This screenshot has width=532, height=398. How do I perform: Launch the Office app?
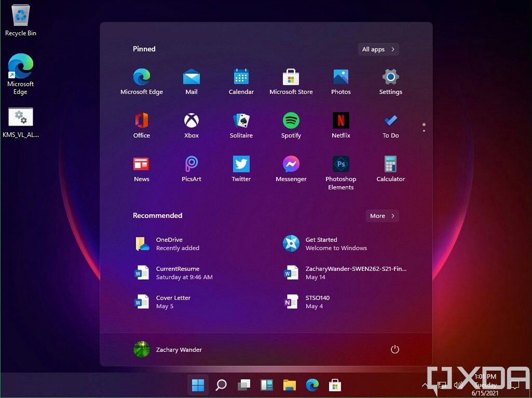coord(142,125)
